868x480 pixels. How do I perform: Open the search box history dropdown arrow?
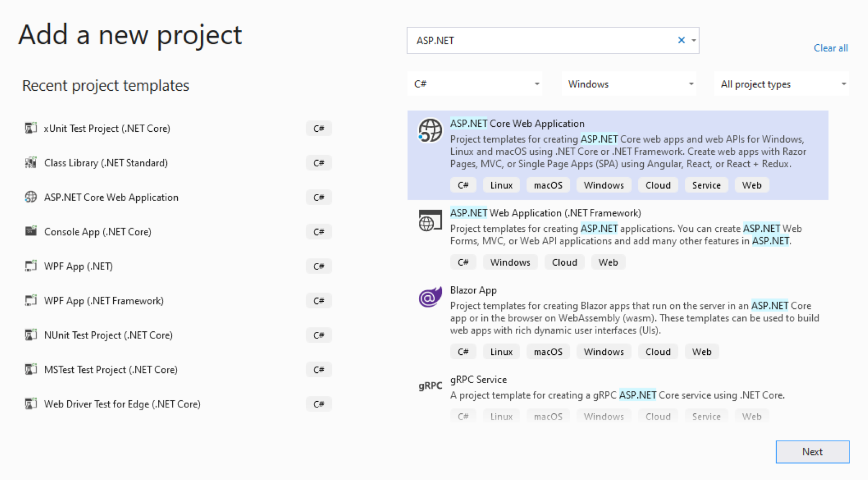point(694,40)
